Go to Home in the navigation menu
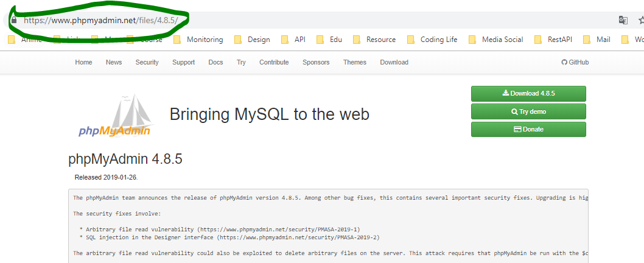This screenshot has width=644, height=263. pos(83,62)
